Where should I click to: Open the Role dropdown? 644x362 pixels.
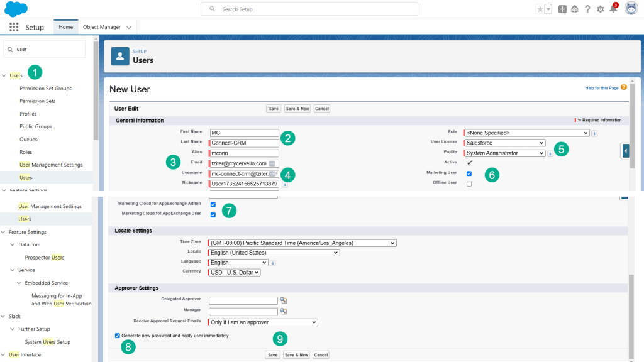pyautogui.click(x=527, y=133)
